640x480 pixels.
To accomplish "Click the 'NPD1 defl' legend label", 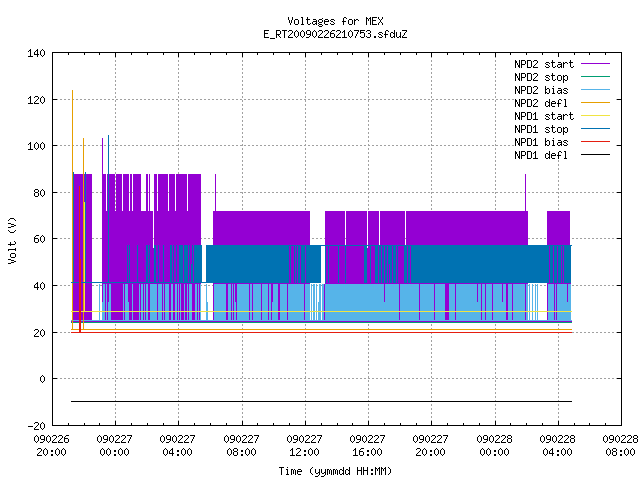I will click(x=541, y=156).
